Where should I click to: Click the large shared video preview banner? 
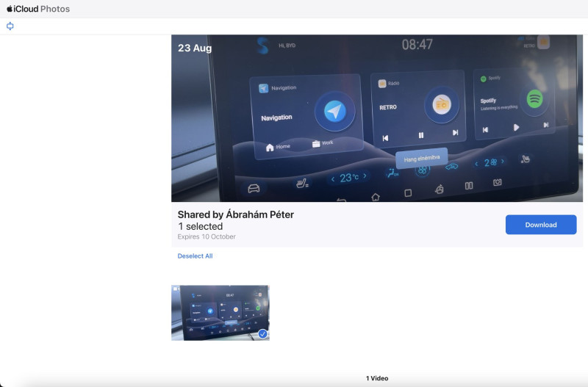point(377,118)
